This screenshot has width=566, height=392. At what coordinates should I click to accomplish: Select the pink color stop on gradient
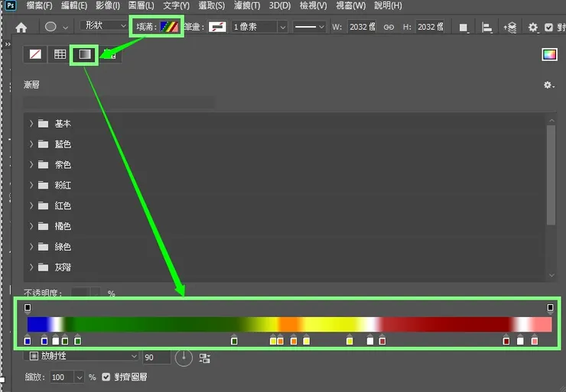click(535, 340)
